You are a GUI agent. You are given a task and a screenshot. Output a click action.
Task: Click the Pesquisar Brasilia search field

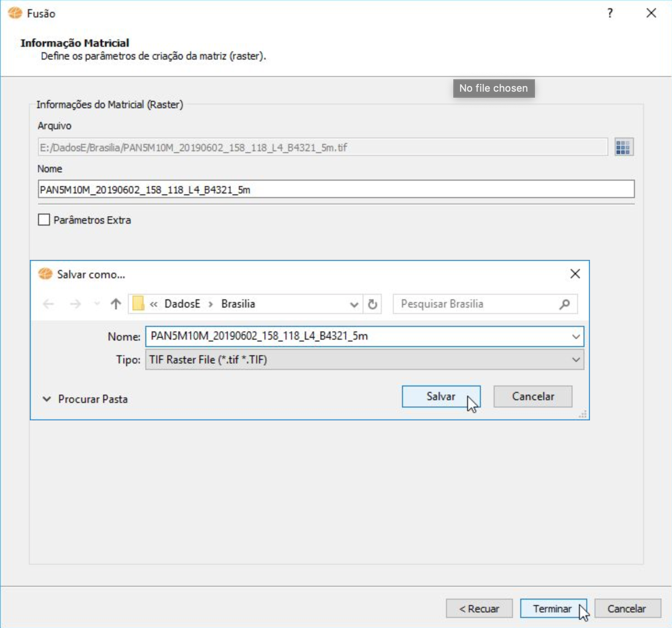coord(477,304)
